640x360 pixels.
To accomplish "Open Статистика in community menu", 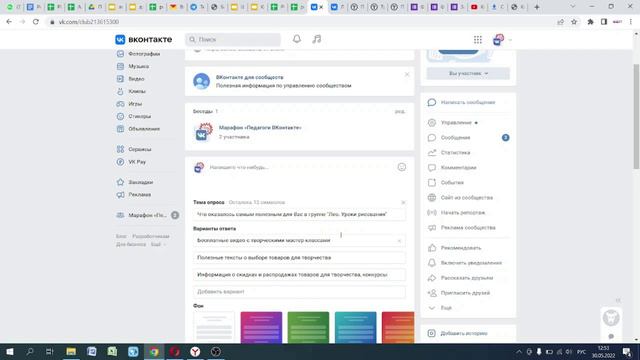I will [x=456, y=153].
